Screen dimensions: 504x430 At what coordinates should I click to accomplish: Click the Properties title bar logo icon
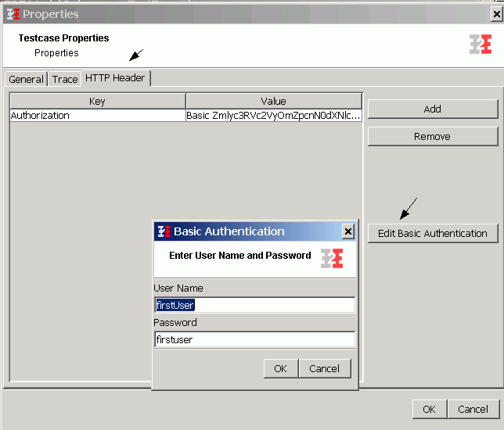point(13,14)
